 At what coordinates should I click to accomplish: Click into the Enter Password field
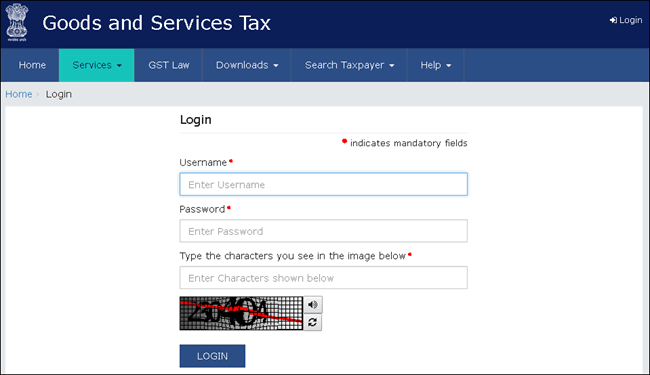pyautogui.click(x=323, y=231)
